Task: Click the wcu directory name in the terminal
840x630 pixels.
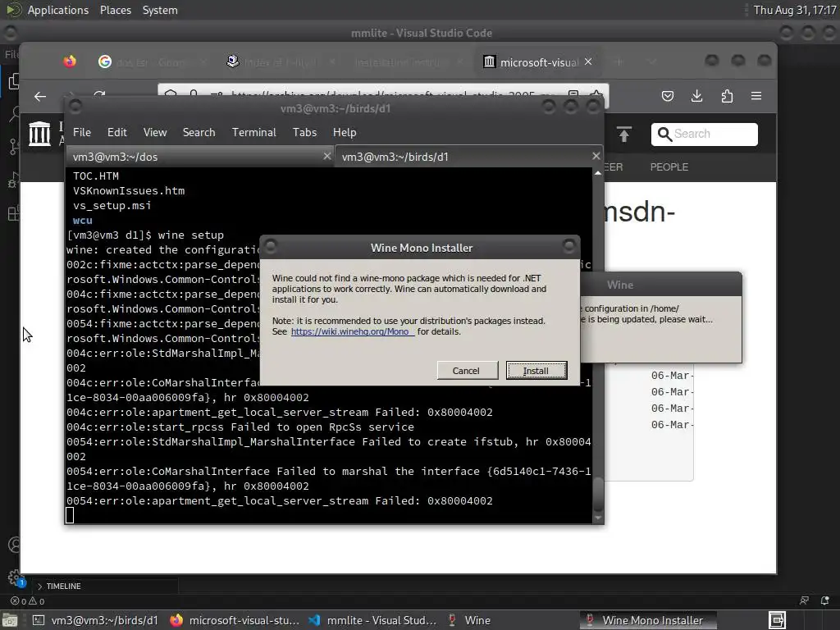Action: (x=83, y=220)
